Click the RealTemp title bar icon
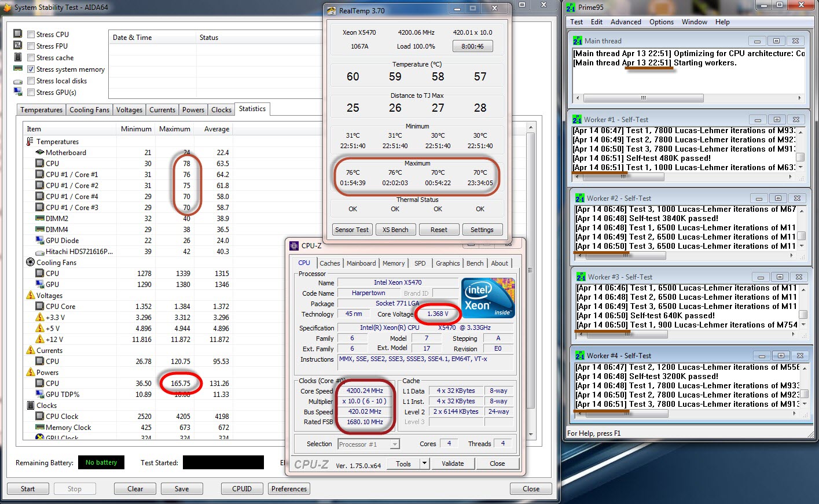 click(x=332, y=10)
